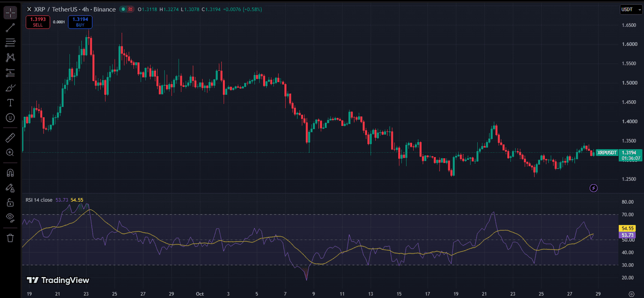The width and height of the screenshot is (644, 298).
Task: Click the 0.0001 spread value
Action: tap(58, 22)
